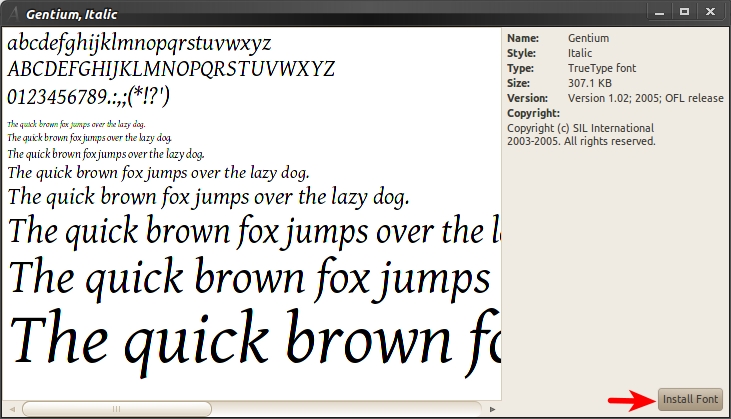
Task: Click the "2003-2005. All rights reserved." line
Action: [581, 141]
